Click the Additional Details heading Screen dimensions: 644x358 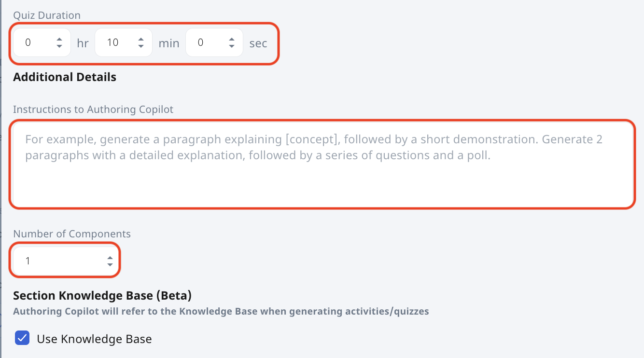(64, 76)
